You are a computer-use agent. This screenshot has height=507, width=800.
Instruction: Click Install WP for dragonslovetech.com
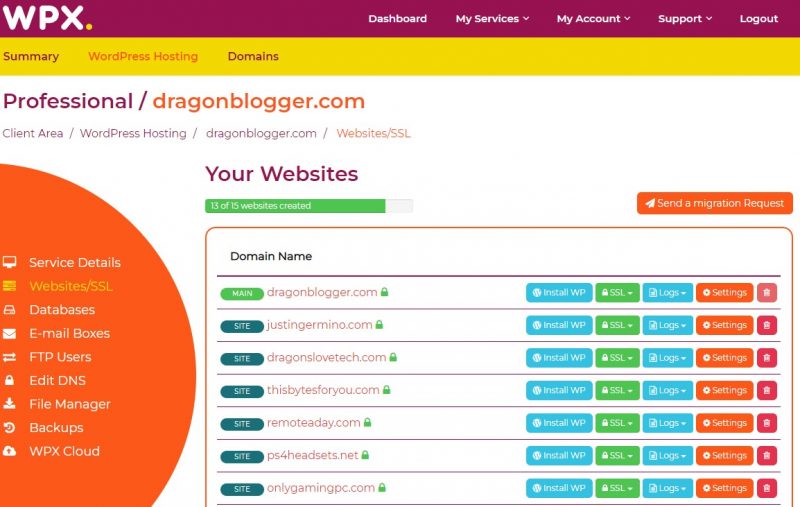point(559,358)
